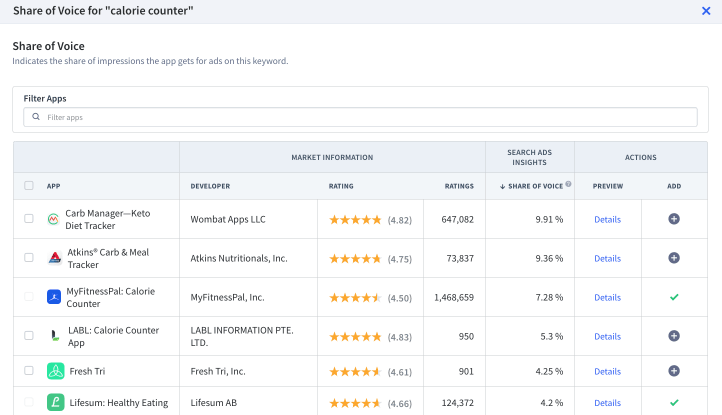Click the Filter apps search field

[361, 117]
